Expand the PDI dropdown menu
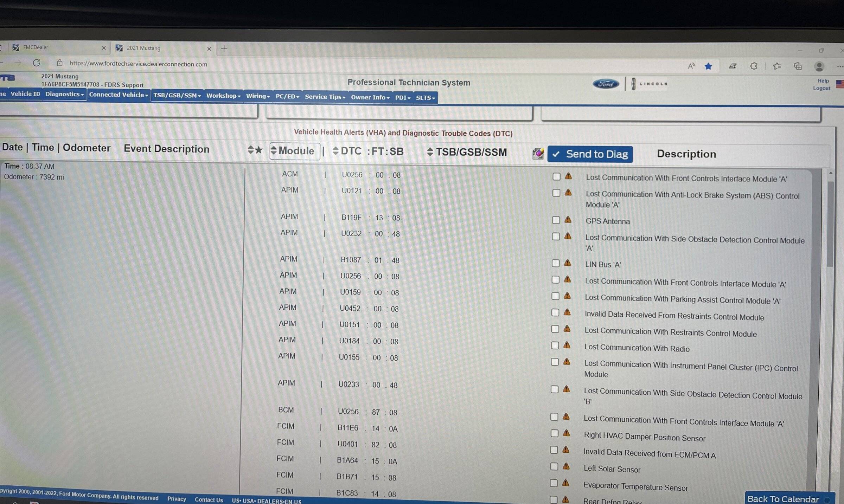The width and height of the screenshot is (844, 504). (x=403, y=98)
